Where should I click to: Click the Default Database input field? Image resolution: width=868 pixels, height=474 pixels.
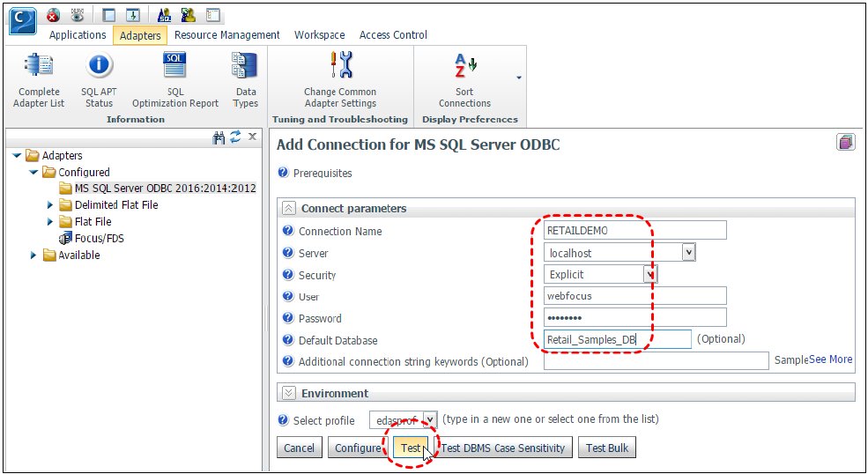pyautogui.click(x=617, y=339)
